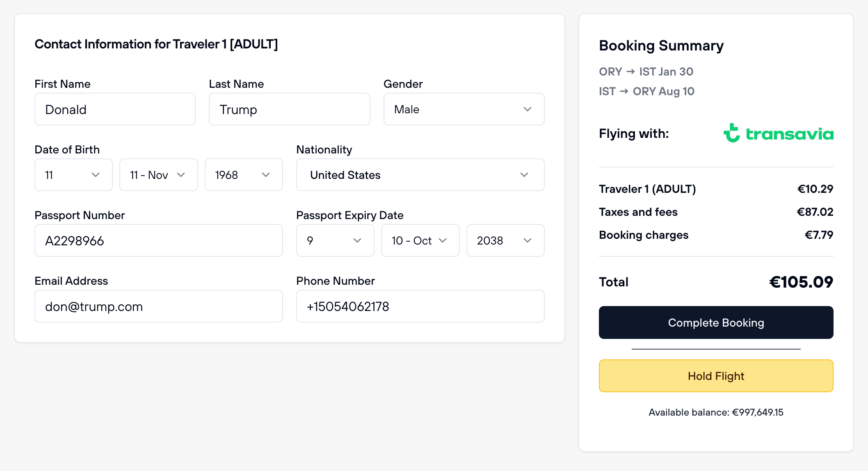
Task: Click the birth day chevron arrow
Action: [x=96, y=175]
